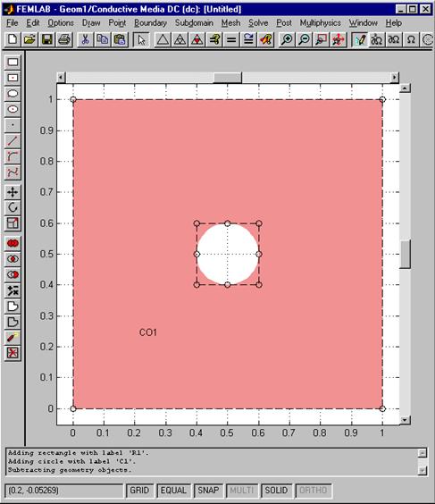Image resolution: width=435 pixels, height=504 pixels.
Task: Click the Zoom In magnifier icon
Action: 287,39
